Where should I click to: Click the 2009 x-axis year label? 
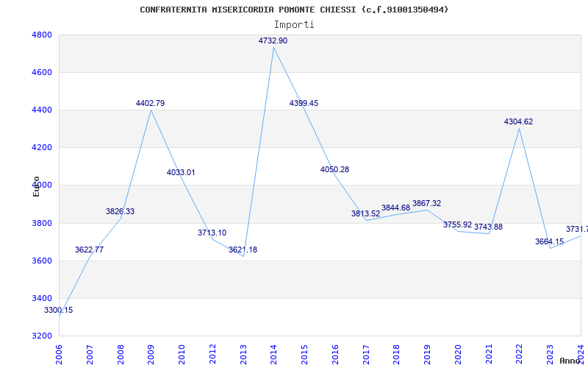(151, 354)
